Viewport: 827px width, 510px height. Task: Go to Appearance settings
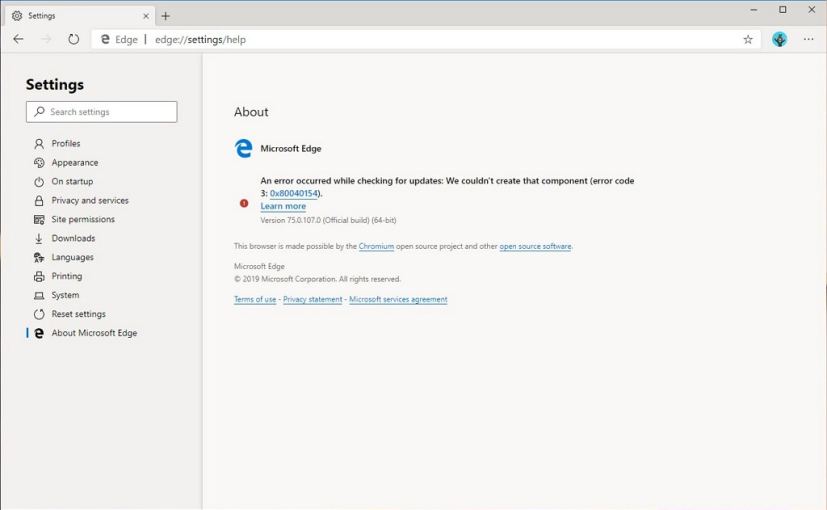74,163
